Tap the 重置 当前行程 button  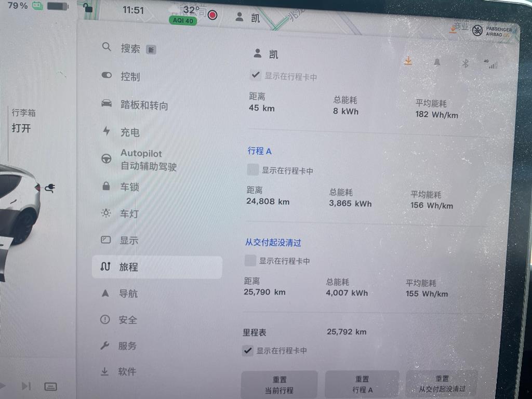[279, 385]
